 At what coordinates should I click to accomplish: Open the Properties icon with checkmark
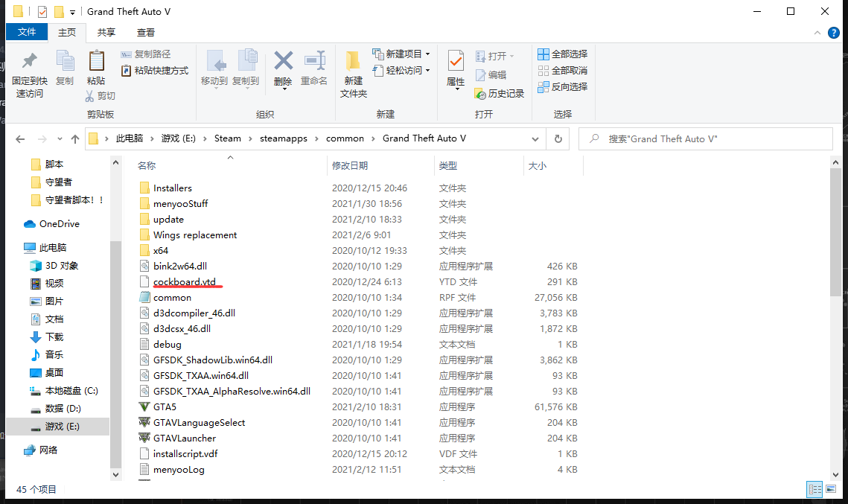coord(456,61)
